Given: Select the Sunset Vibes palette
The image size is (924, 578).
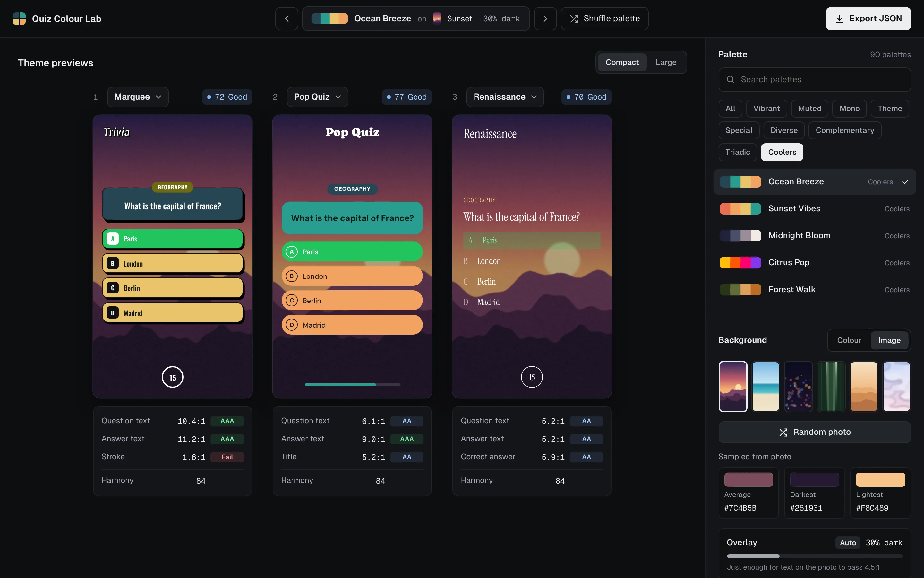Looking at the screenshot, I should tap(814, 209).
